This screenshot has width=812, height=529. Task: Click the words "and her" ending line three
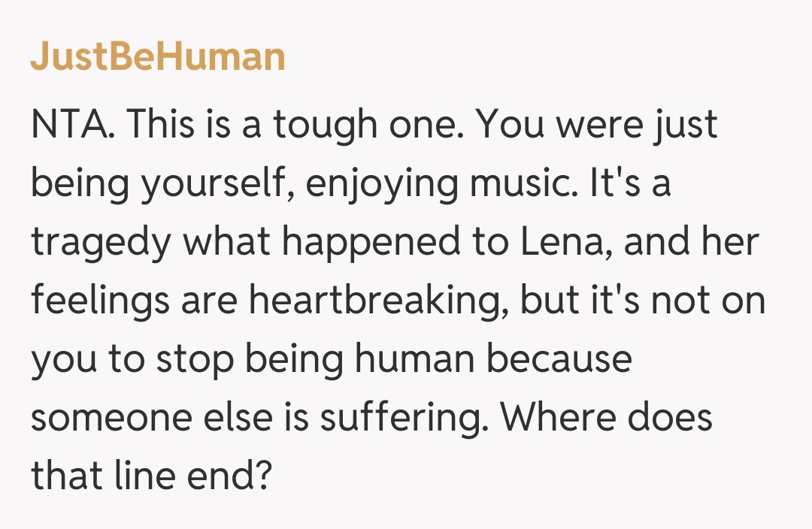(x=695, y=242)
